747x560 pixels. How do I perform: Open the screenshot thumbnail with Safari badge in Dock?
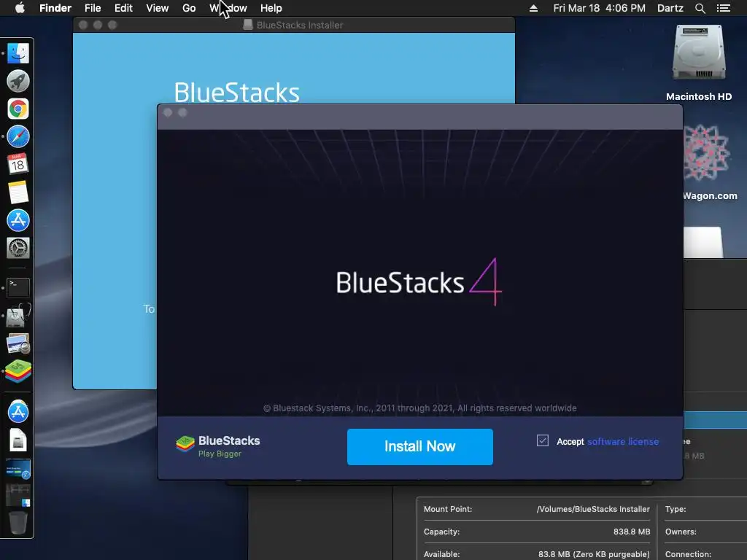click(18, 469)
